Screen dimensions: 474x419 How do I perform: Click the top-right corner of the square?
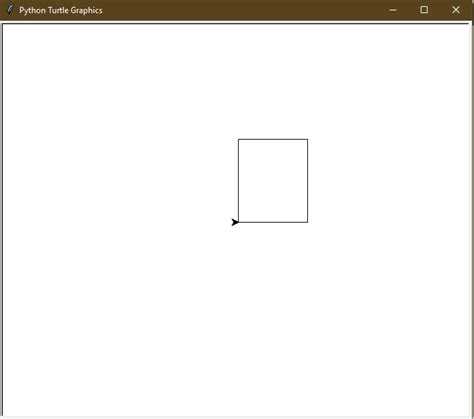[307, 139]
